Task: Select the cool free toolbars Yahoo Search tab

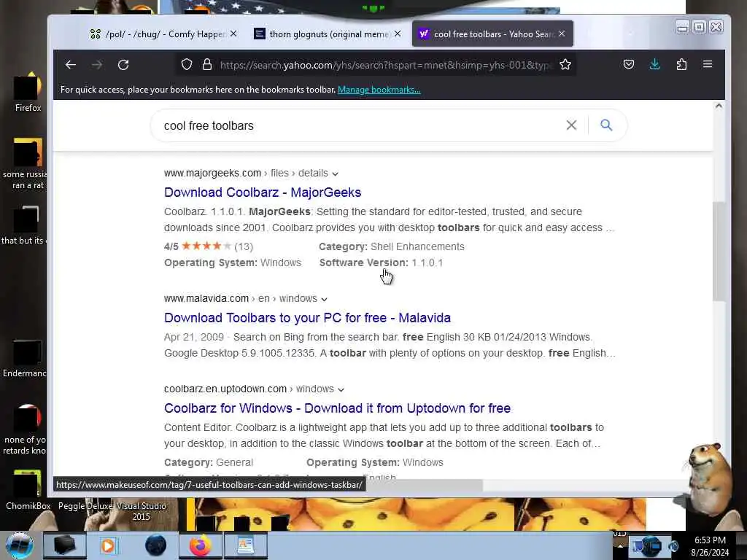Action: point(492,34)
